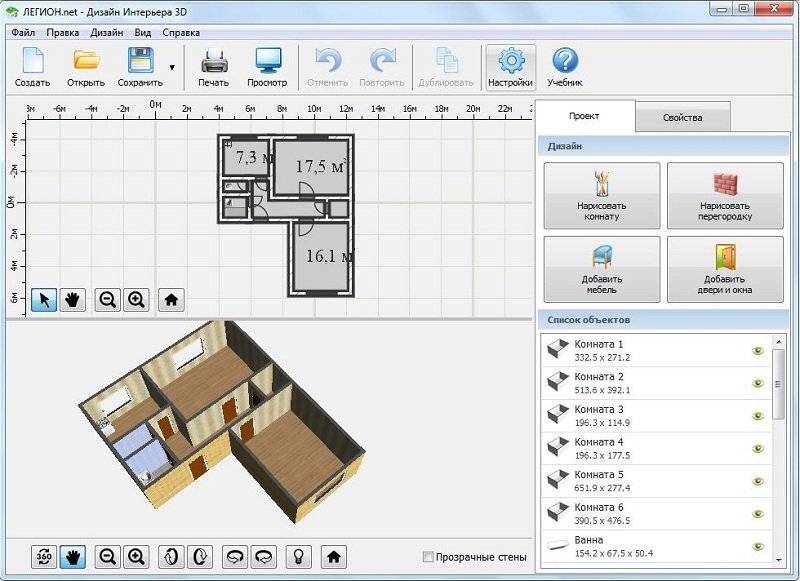
Task: Reset 2D plan view with home icon
Action: (171, 300)
